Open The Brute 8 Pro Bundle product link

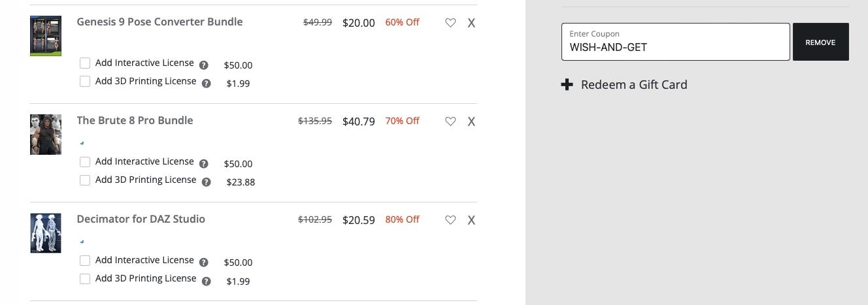pyautogui.click(x=135, y=121)
